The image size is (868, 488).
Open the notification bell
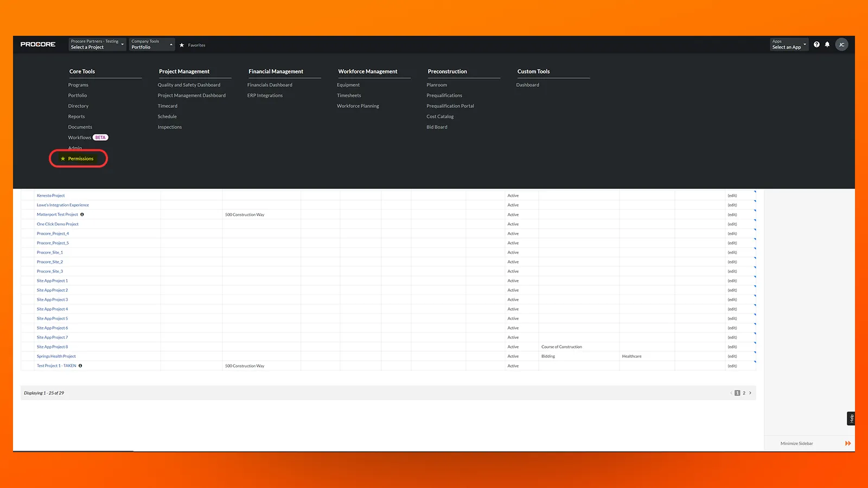coord(827,44)
